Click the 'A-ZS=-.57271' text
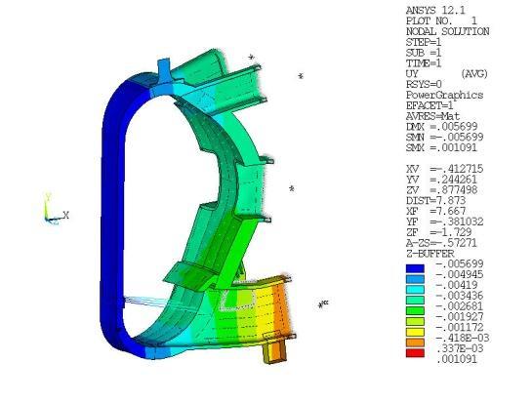The image size is (532, 403). (x=441, y=243)
